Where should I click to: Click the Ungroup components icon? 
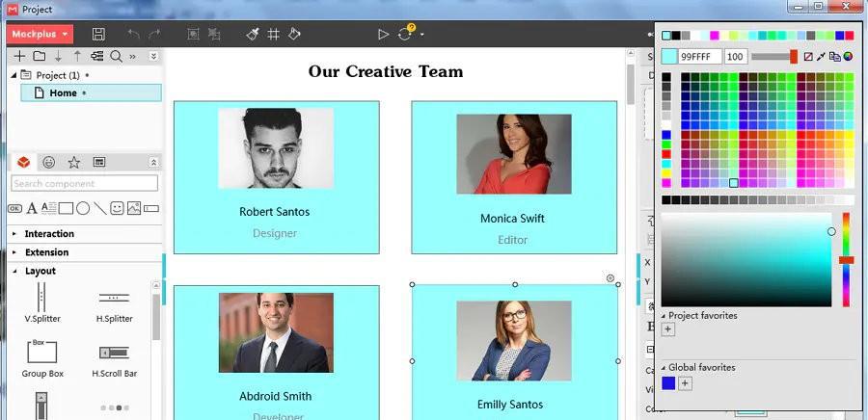click(x=214, y=35)
